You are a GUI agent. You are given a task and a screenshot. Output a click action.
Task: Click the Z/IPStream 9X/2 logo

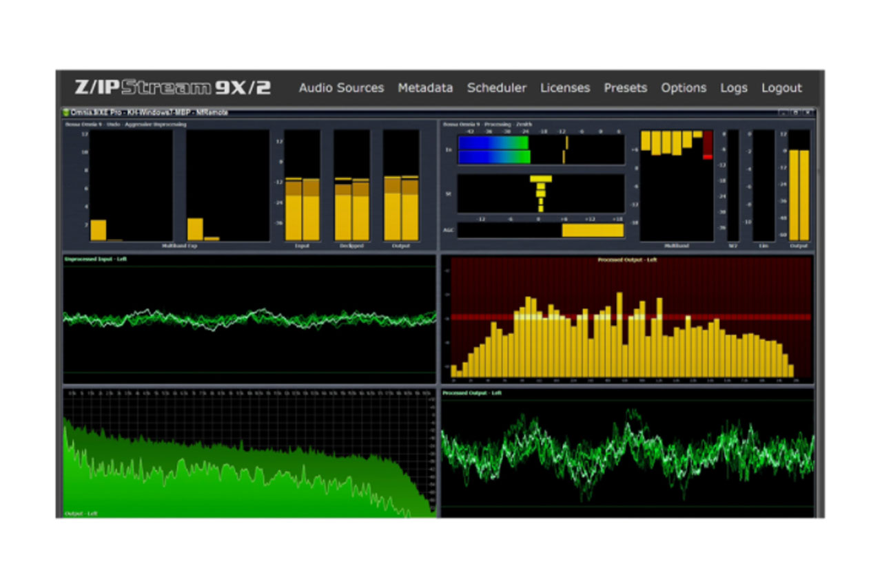[172, 87]
